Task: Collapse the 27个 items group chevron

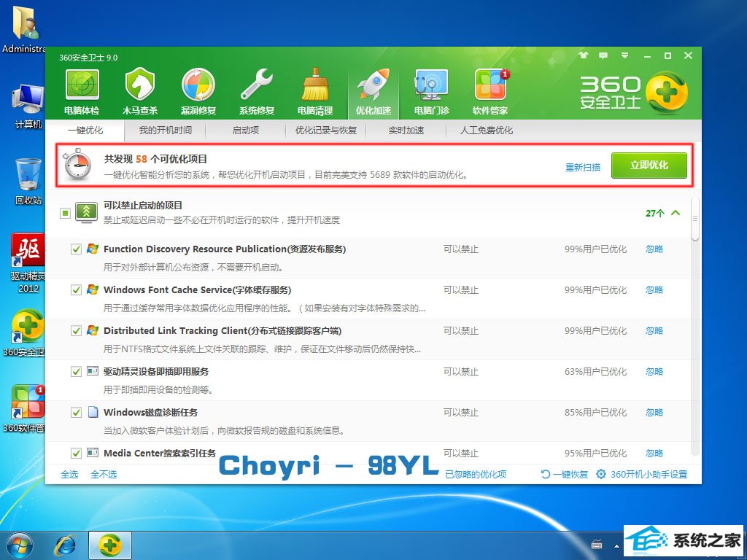Action: click(676, 213)
